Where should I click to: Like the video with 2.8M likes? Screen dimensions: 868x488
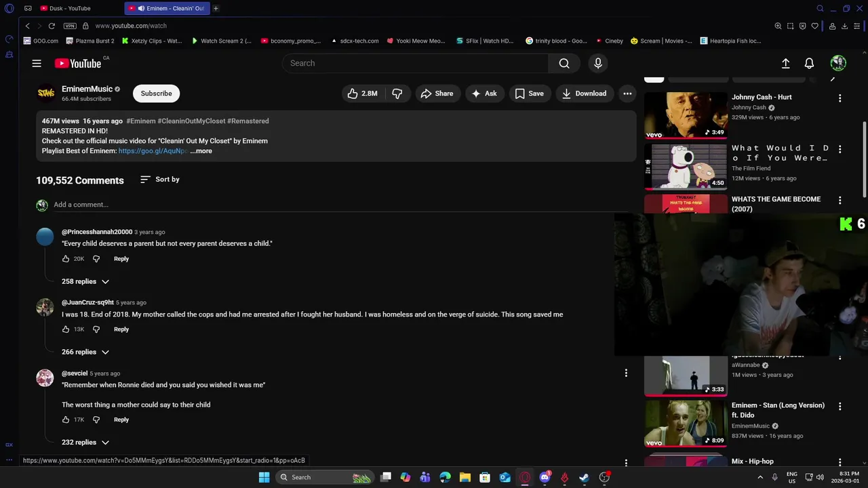tap(362, 94)
